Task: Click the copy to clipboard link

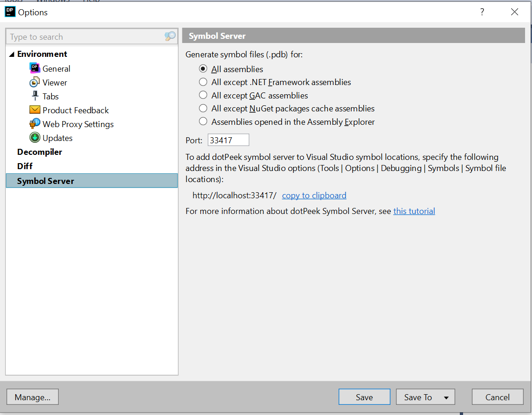Action: click(x=314, y=195)
